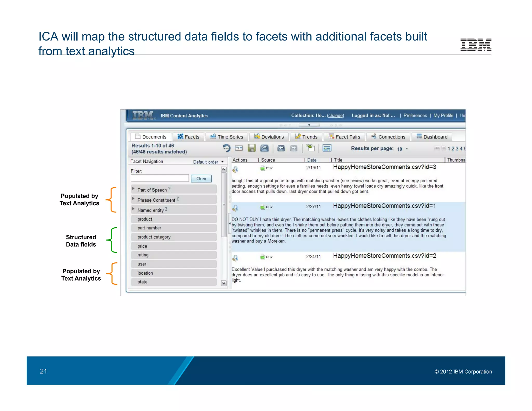Click csv source icon dated 2/27/11

tap(263, 207)
